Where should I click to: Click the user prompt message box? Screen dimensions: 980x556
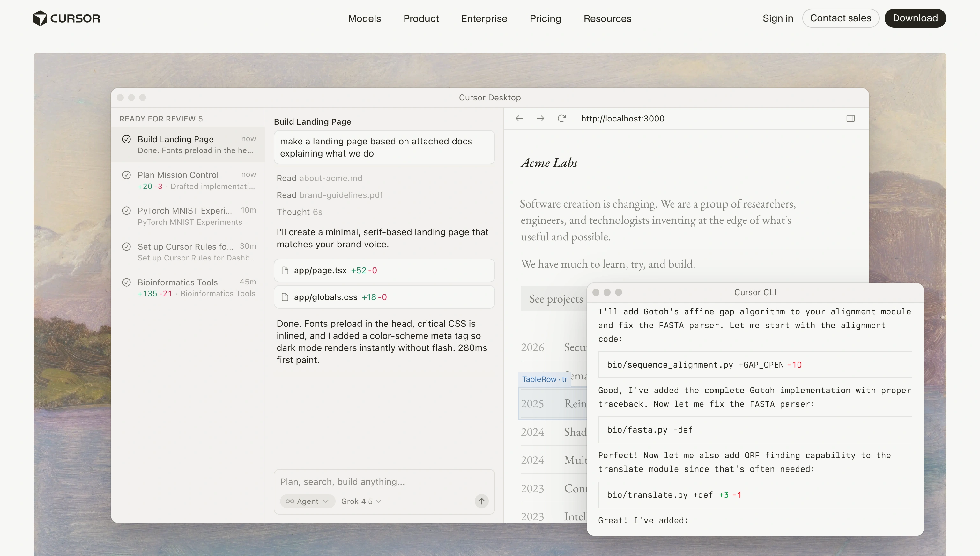[x=384, y=147]
